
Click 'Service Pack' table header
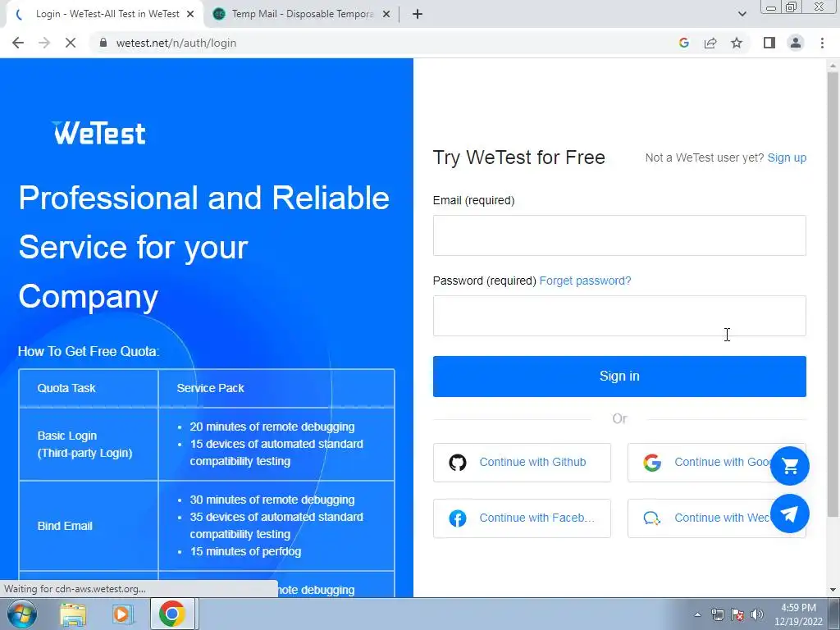(210, 388)
